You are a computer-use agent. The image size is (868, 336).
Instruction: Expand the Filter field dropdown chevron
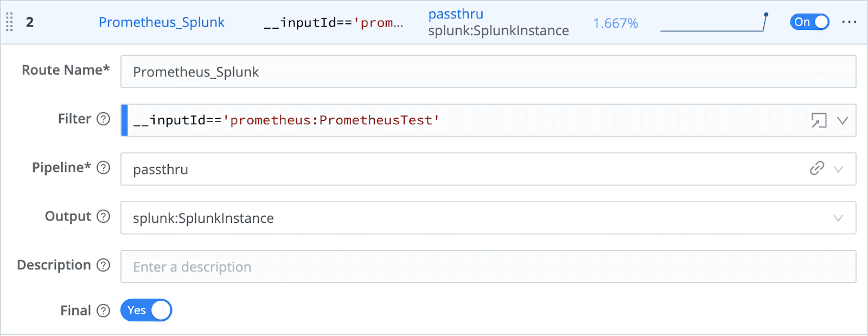tap(842, 120)
